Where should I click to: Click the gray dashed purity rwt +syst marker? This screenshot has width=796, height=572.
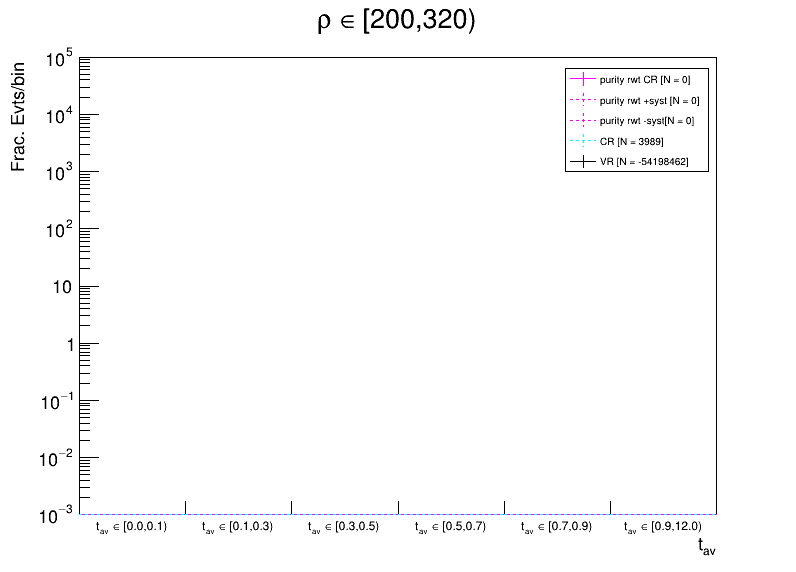pos(582,100)
